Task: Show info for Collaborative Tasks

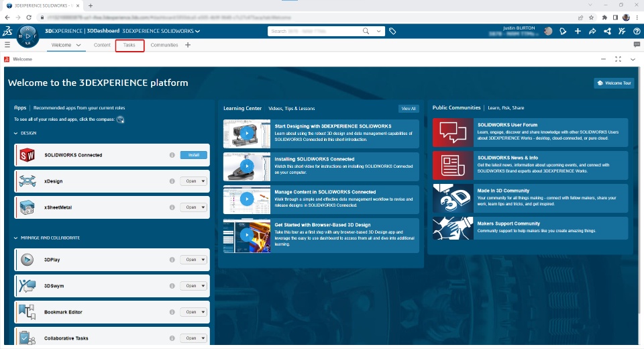Action: coord(172,338)
